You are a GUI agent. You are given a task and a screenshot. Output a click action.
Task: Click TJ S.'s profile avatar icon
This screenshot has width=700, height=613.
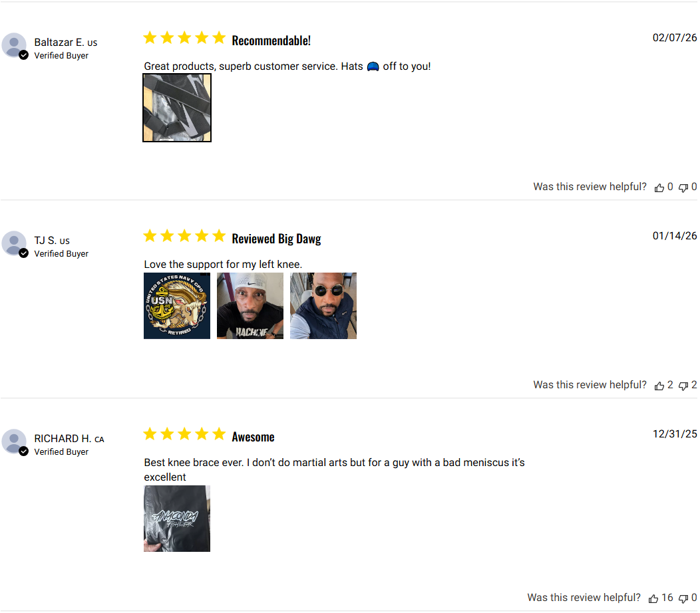14,243
